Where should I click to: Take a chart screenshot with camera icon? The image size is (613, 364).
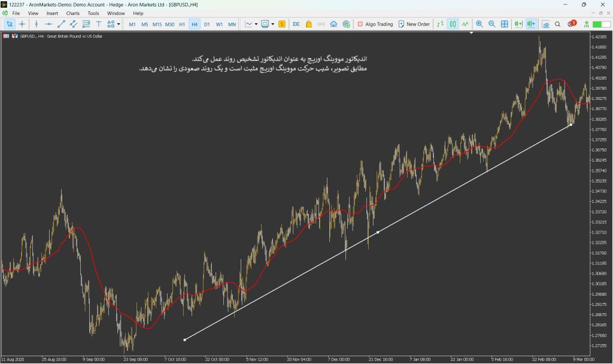tap(545, 24)
